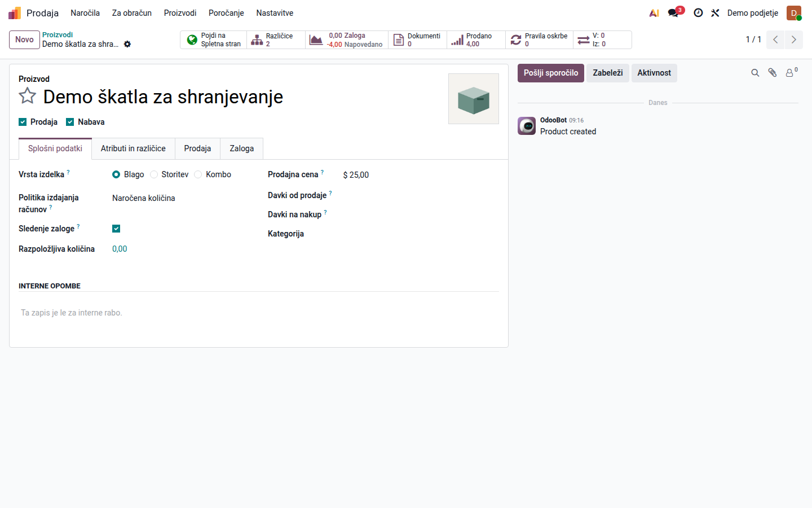
Task: Click the Novo button
Action: 24,40
